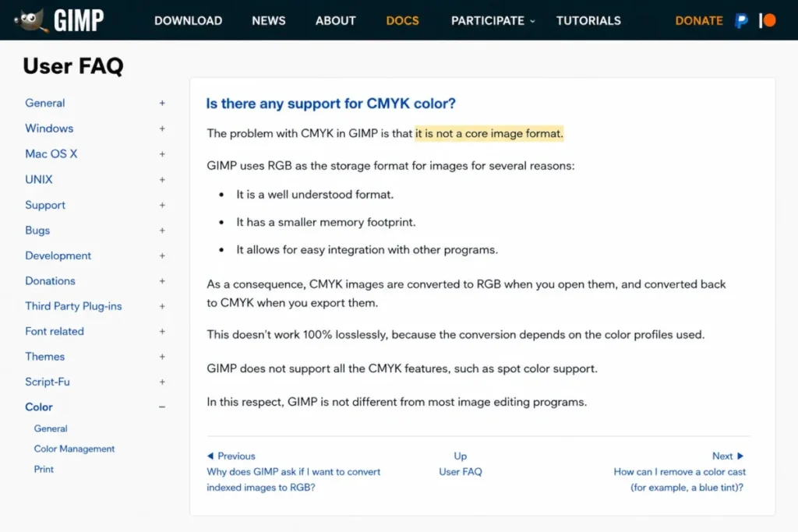The image size is (798, 532).
Task: Expand the Development FAQ section
Action: tap(162, 255)
